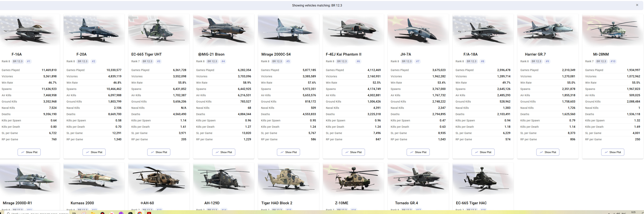Click the Chrome icon in the taskbar

(x=140, y=213)
